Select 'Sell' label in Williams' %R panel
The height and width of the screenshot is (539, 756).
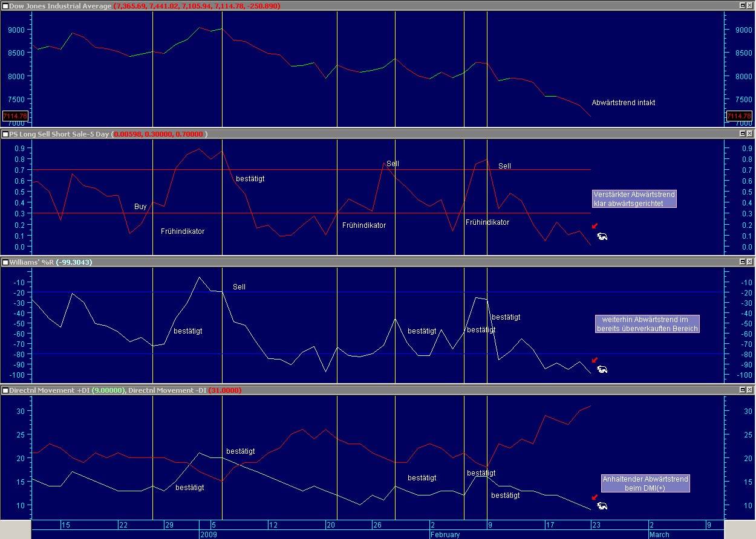[239, 287]
